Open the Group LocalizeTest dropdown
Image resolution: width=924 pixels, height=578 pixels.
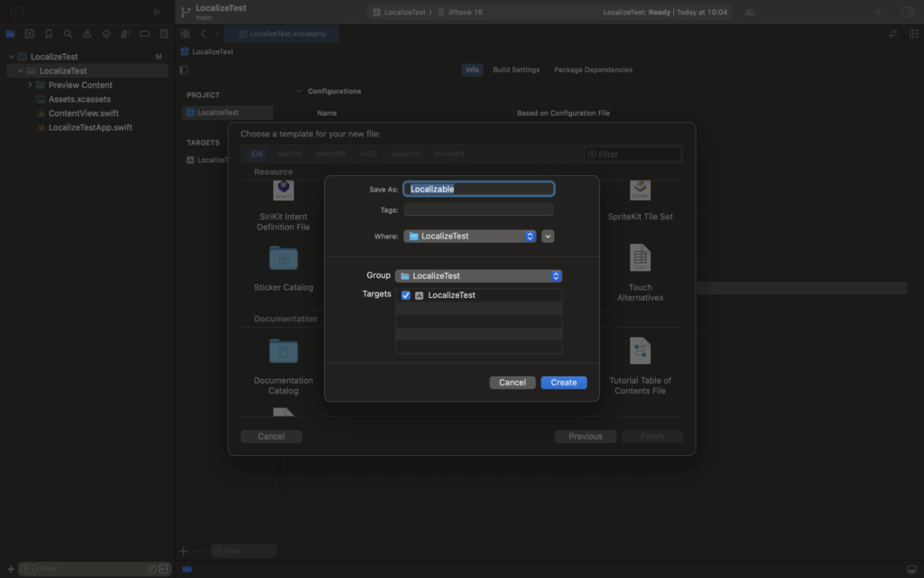[x=478, y=275]
